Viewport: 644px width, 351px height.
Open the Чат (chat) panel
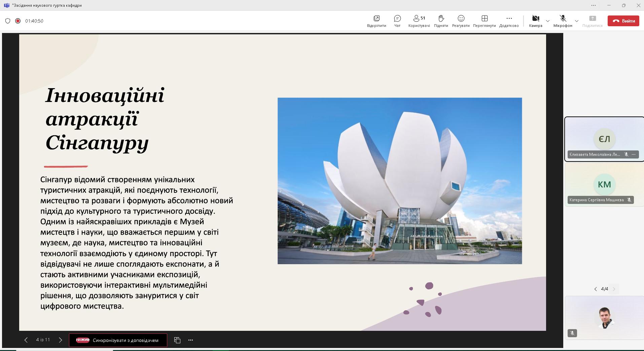pyautogui.click(x=397, y=21)
